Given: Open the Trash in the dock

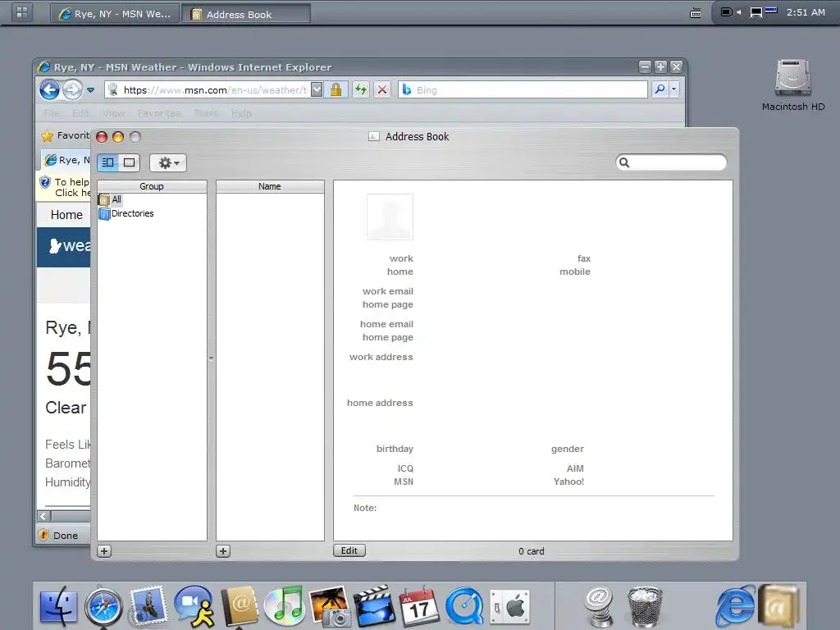Looking at the screenshot, I should pyautogui.click(x=645, y=606).
